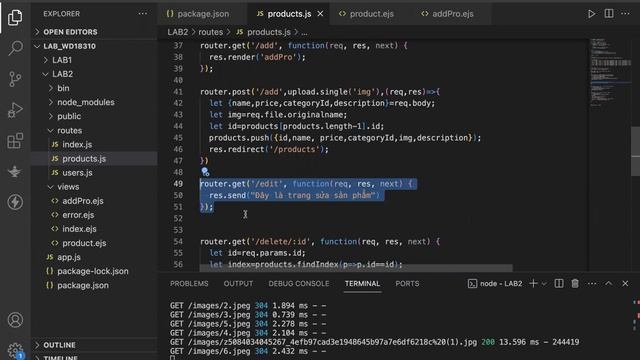Open the PORTS panel tab
The width and height of the screenshot is (640, 360).
(407, 283)
